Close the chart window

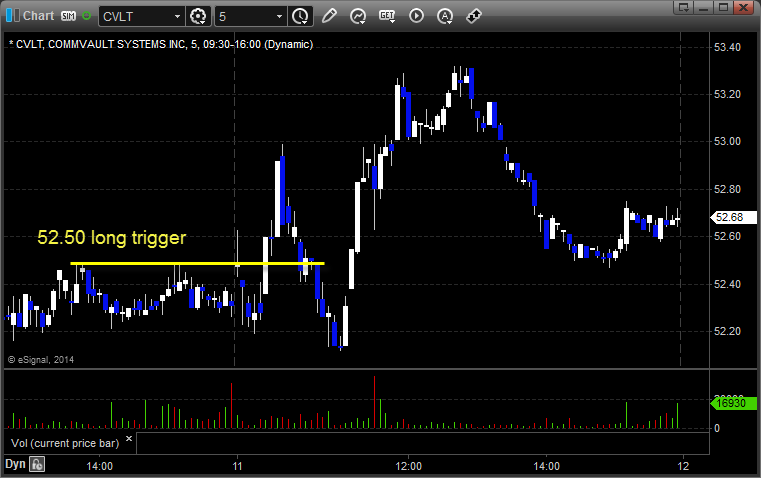(x=743, y=7)
